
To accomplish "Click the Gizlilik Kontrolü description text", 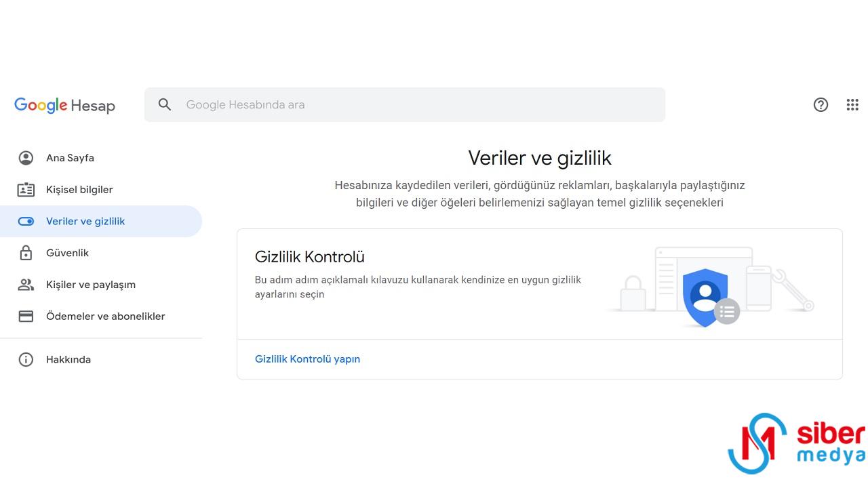I will (x=418, y=287).
